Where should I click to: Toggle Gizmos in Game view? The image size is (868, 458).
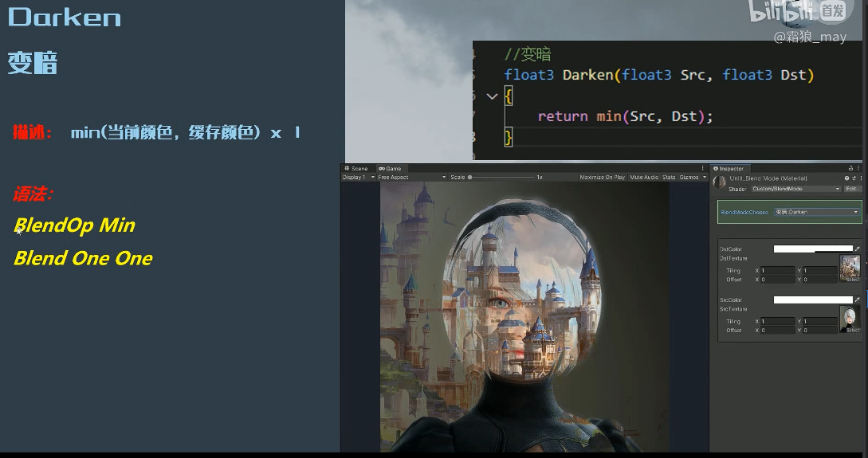pos(689,178)
